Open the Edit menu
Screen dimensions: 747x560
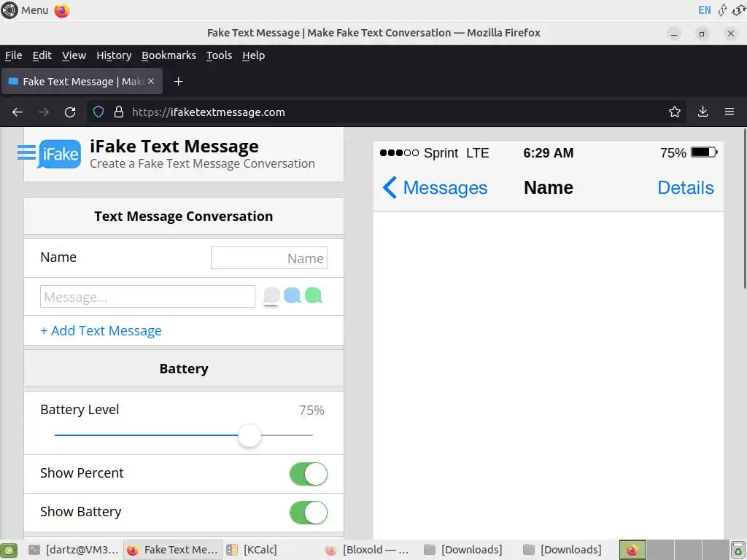click(x=42, y=55)
